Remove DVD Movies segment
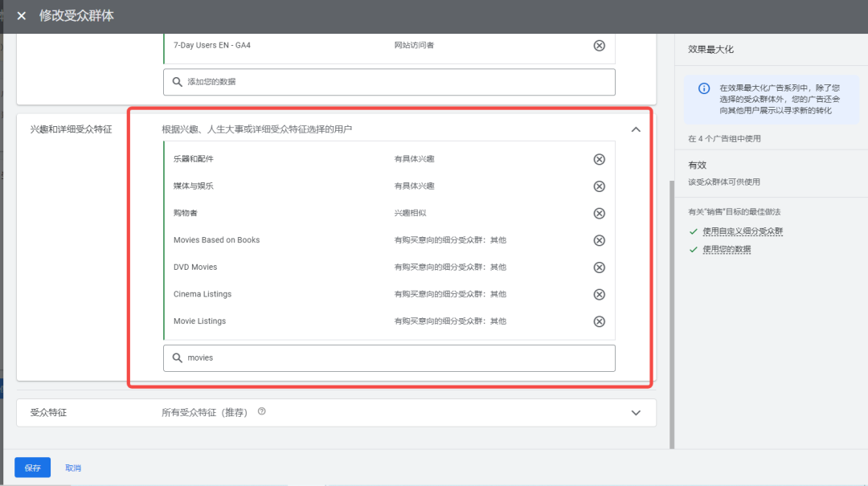 point(599,268)
